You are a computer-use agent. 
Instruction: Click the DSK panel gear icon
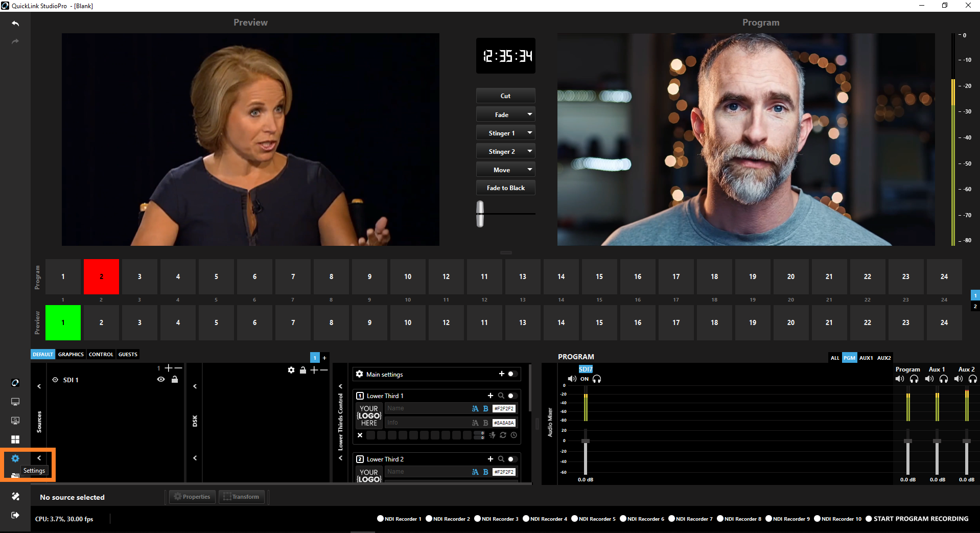[x=291, y=370]
